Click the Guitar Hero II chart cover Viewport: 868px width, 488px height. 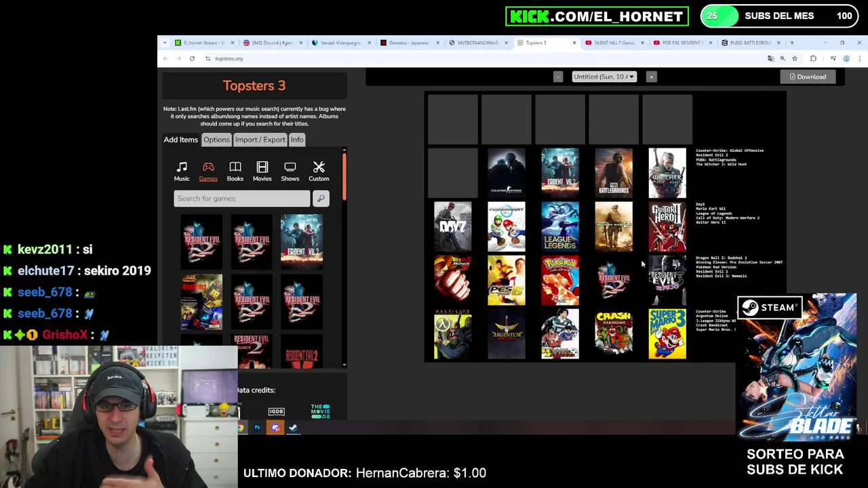667,226
